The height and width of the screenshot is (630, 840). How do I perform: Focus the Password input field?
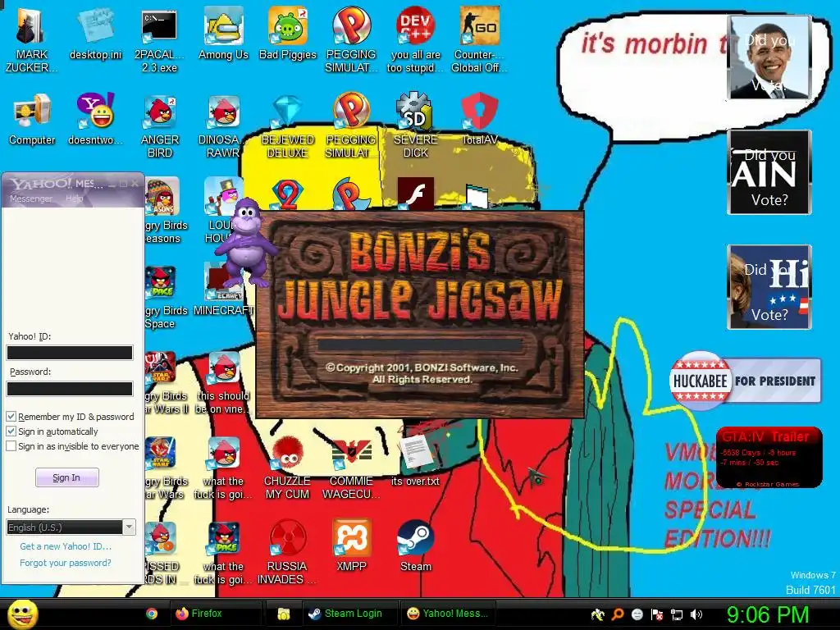[x=70, y=388]
